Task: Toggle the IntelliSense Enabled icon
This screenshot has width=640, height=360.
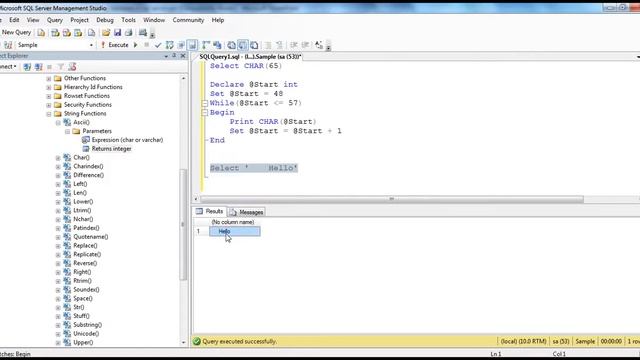Action: pos(192,45)
